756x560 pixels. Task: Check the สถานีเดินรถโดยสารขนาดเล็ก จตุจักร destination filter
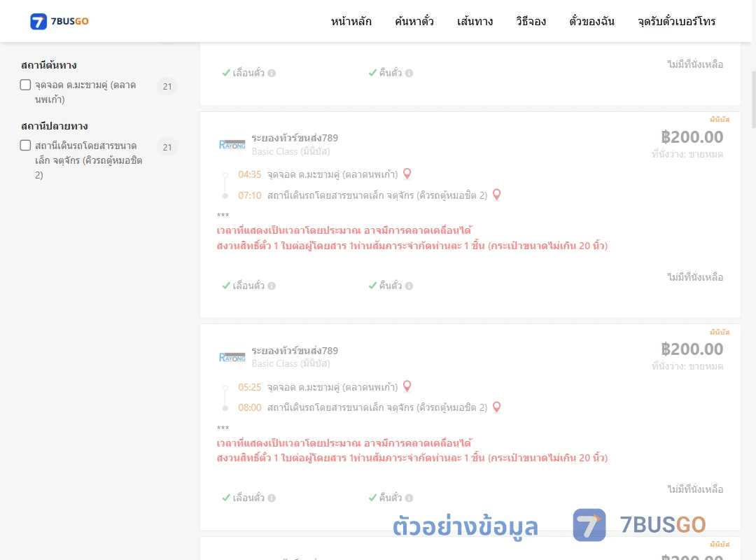coord(26,145)
